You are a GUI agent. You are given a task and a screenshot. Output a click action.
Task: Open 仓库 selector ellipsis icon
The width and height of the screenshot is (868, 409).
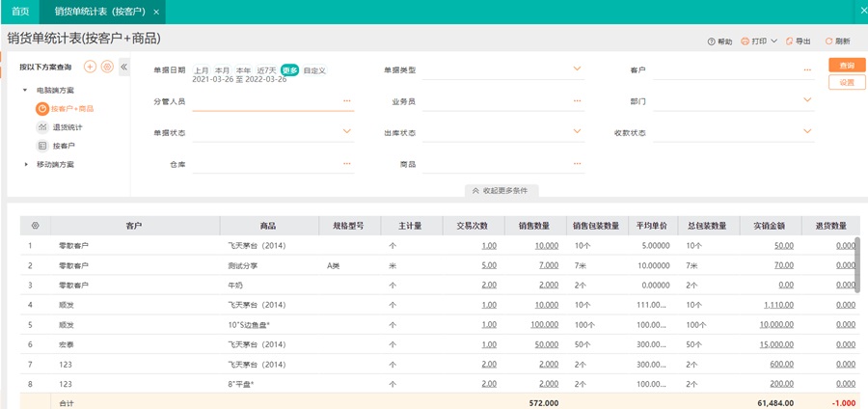347,164
